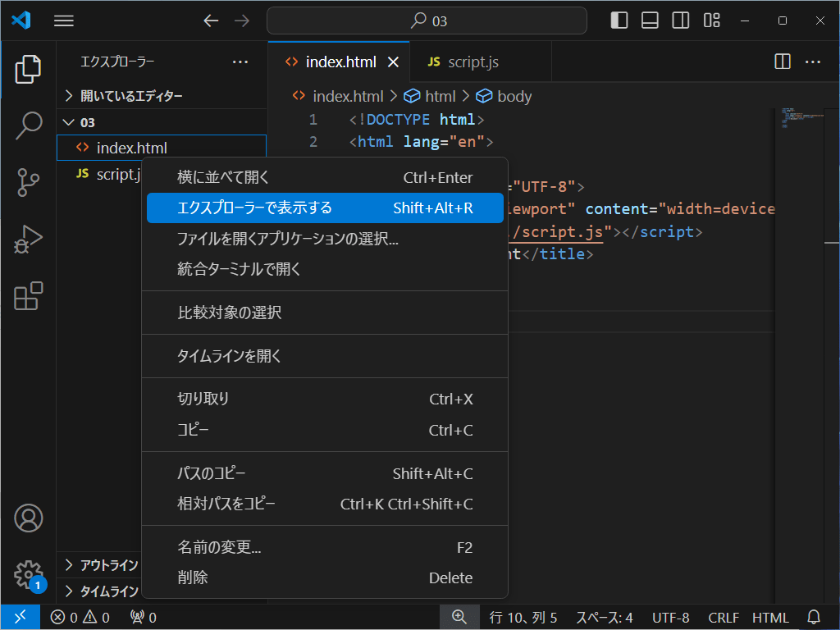The width and height of the screenshot is (840, 630).
Task: Open the hamburger application menu
Action: click(64, 21)
